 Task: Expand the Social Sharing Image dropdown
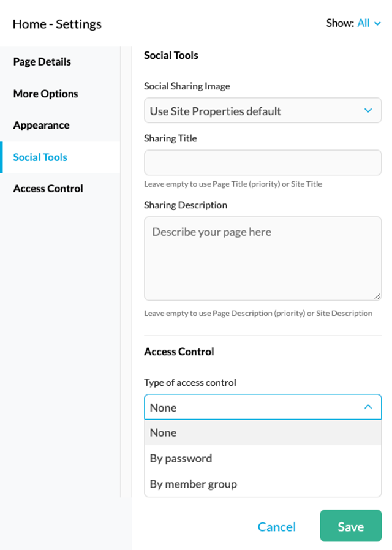click(x=263, y=110)
